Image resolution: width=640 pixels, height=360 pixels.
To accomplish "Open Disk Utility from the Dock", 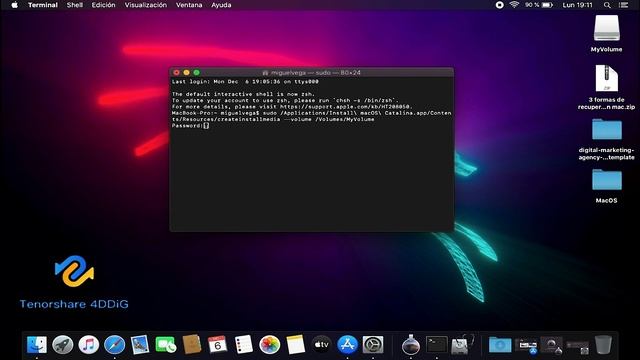I will click(x=462, y=345).
